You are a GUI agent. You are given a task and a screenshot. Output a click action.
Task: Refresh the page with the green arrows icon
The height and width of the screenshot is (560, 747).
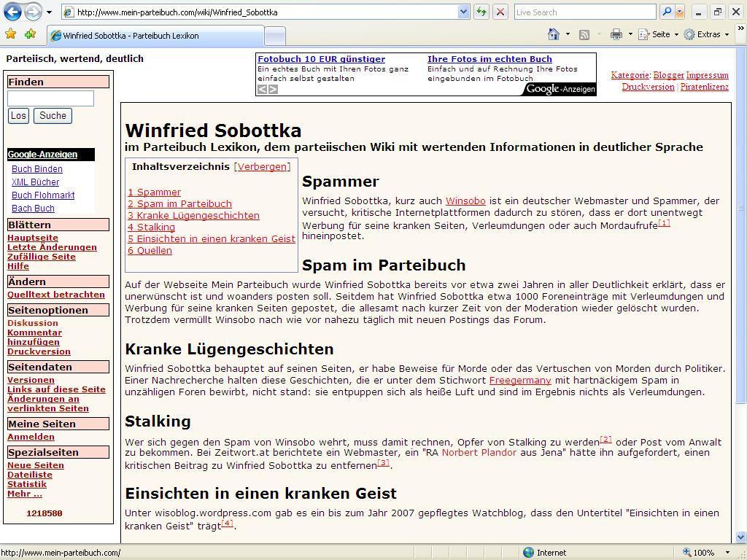coord(481,12)
